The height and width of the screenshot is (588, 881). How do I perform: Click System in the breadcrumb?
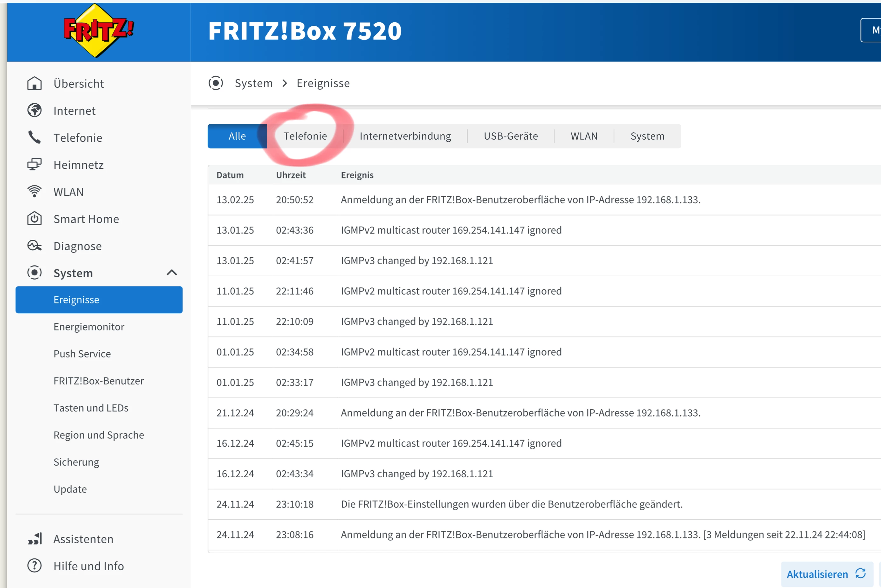pos(253,83)
